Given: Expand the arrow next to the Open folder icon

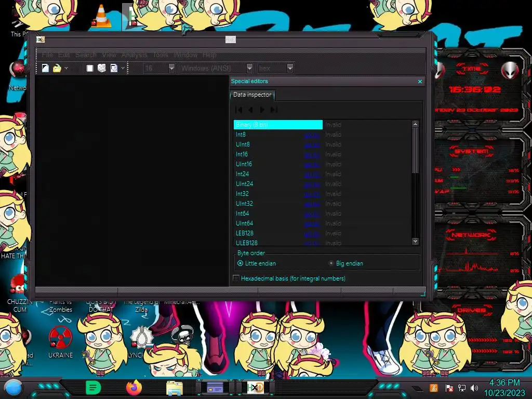Looking at the screenshot, I should pyautogui.click(x=66, y=68).
